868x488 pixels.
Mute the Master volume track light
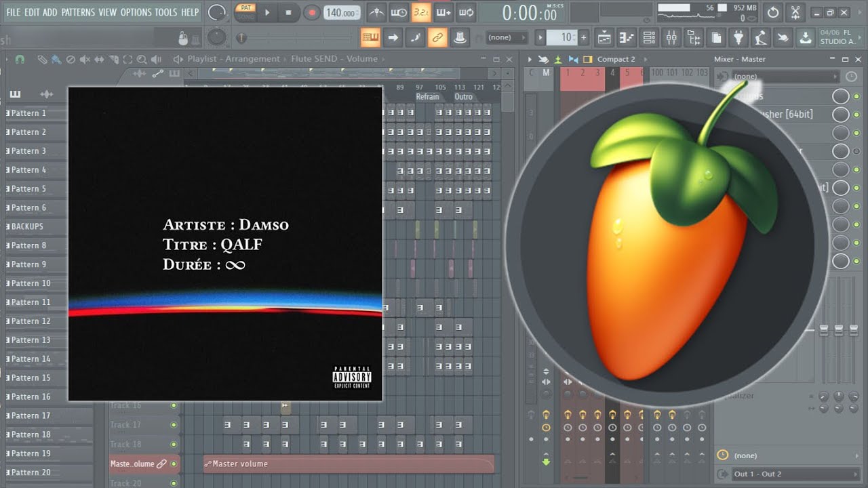(x=174, y=464)
